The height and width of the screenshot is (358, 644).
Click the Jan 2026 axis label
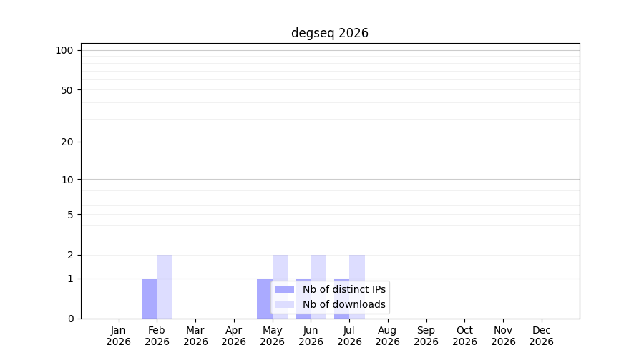[118, 336]
